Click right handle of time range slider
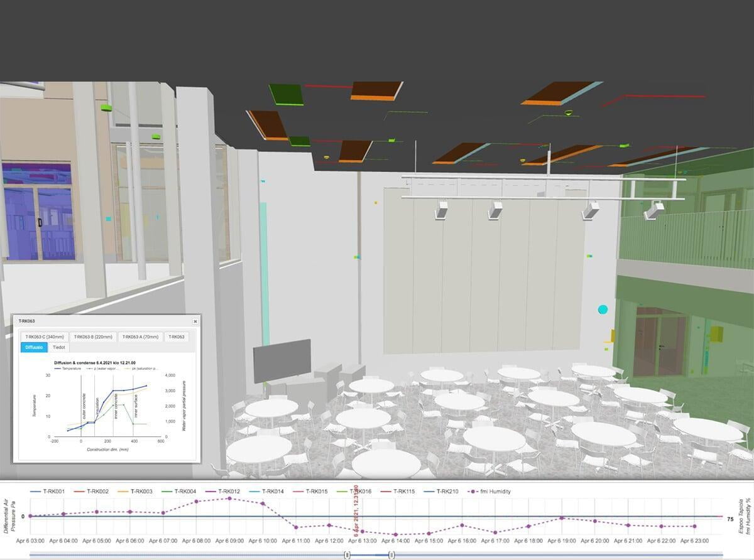The image size is (754, 560). [x=391, y=554]
